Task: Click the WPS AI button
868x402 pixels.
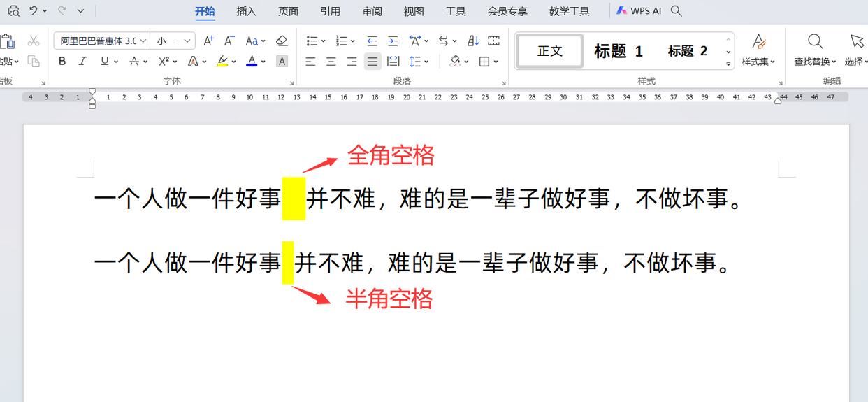Action: pyautogui.click(x=639, y=11)
